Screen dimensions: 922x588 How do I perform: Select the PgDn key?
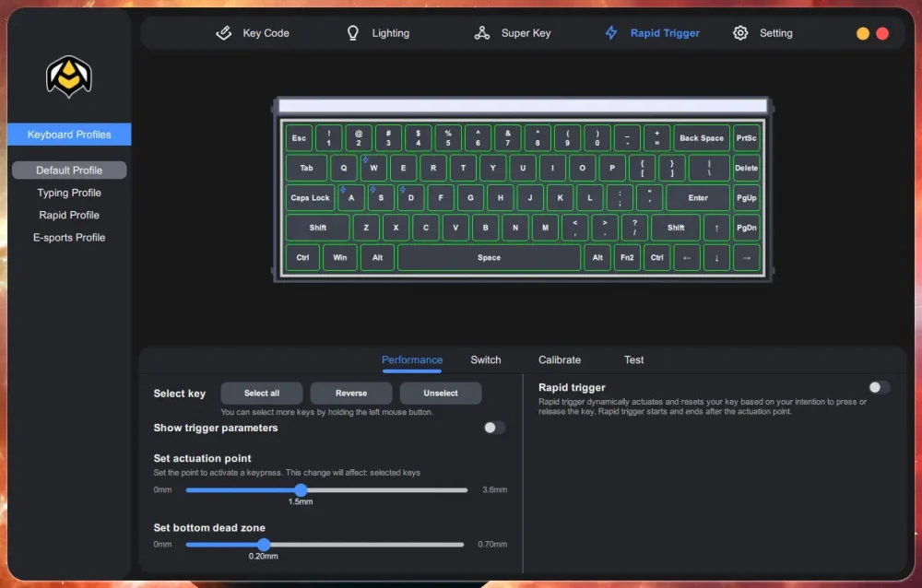pos(746,229)
